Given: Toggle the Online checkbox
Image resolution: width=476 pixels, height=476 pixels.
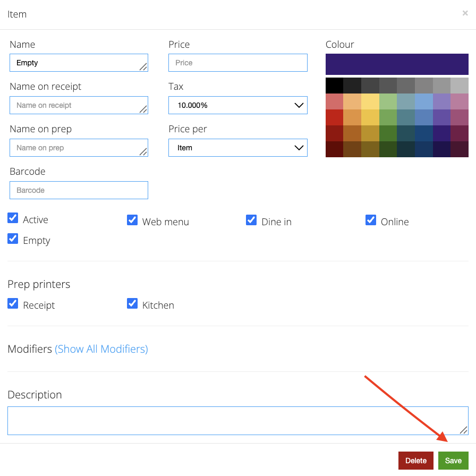Looking at the screenshot, I should click(x=371, y=220).
